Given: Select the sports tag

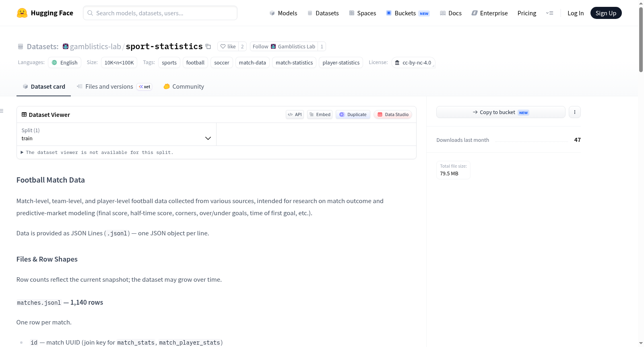Looking at the screenshot, I should 169,62.
